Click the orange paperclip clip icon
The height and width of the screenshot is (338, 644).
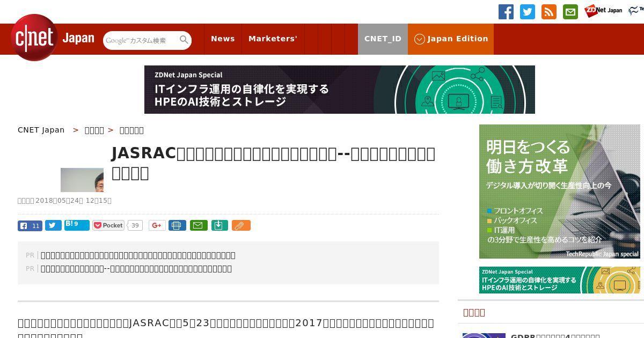tap(241, 225)
